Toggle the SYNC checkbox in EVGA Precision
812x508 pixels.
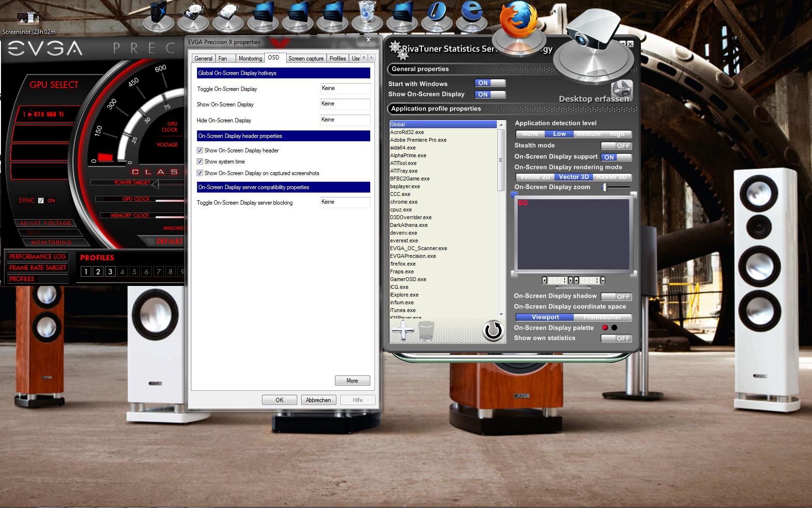(41, 200)
